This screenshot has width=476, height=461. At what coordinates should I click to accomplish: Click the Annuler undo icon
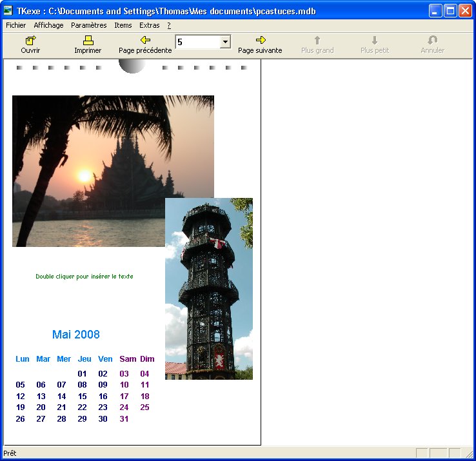click(432, 40)
